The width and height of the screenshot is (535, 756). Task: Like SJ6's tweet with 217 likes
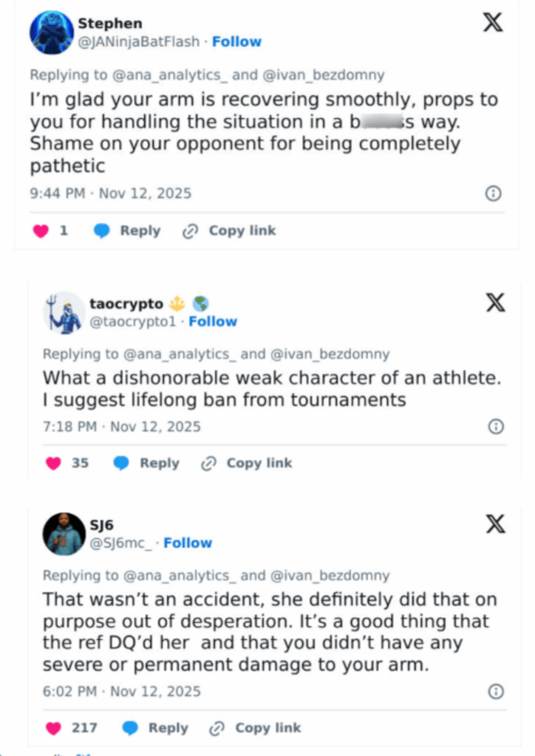click(x=53, y=728)
